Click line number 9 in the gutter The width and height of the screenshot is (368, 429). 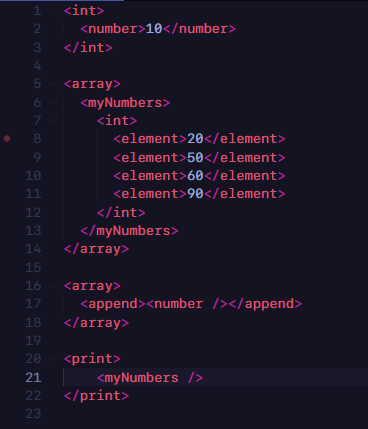pyautogui.click(x=37, y=157)
